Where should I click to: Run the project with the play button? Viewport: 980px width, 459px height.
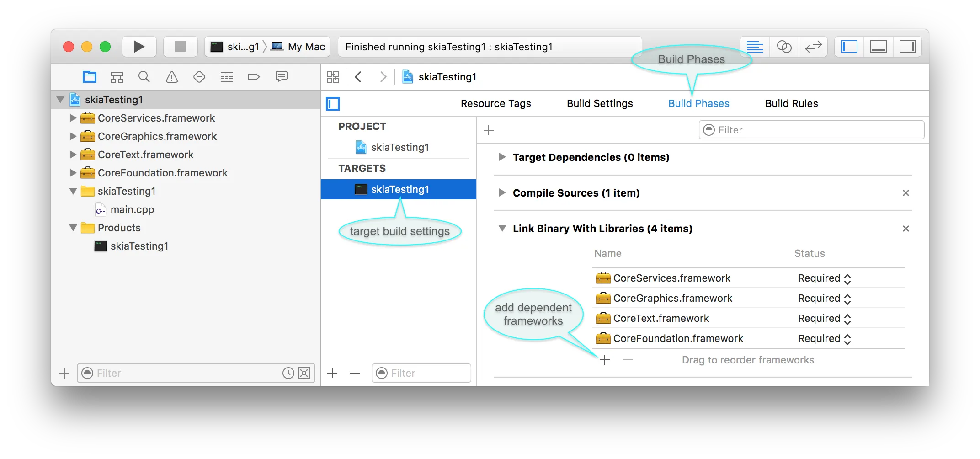[139, 47]
